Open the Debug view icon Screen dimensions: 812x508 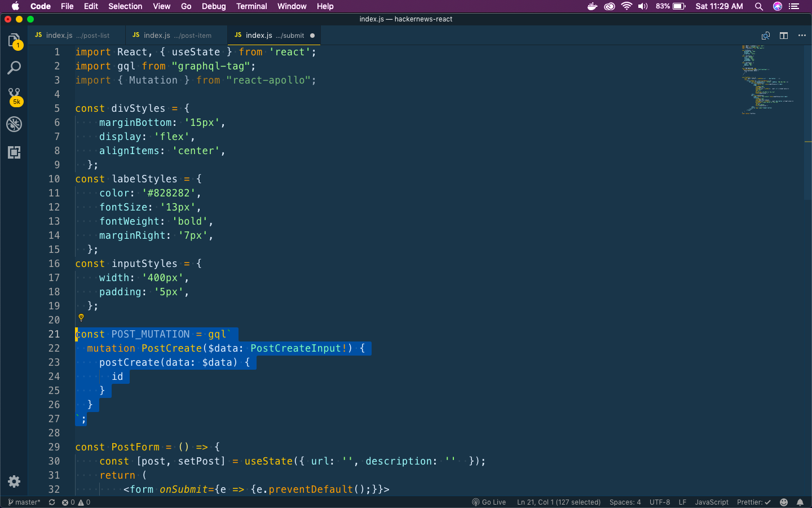click(14, 124)
